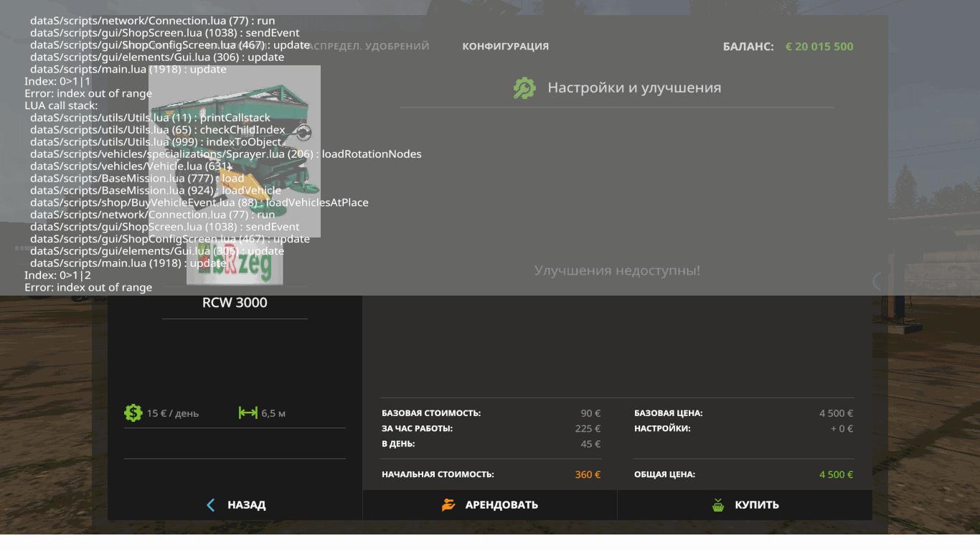Click the Улучшения недоступны message
This screenshot has height=551, width=980.
pyautogui.click(x=617, y=270)
